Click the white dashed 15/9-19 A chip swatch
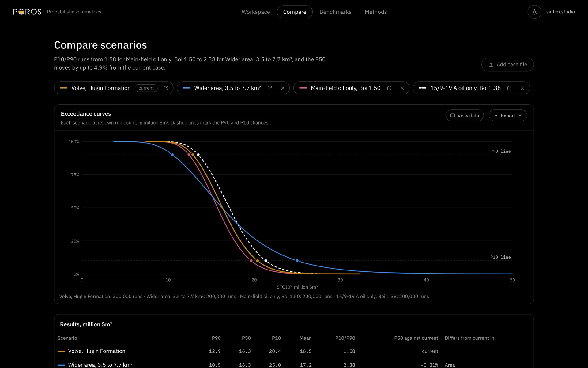588x368 pixels. pyautogui.click(x=423, y=88)
